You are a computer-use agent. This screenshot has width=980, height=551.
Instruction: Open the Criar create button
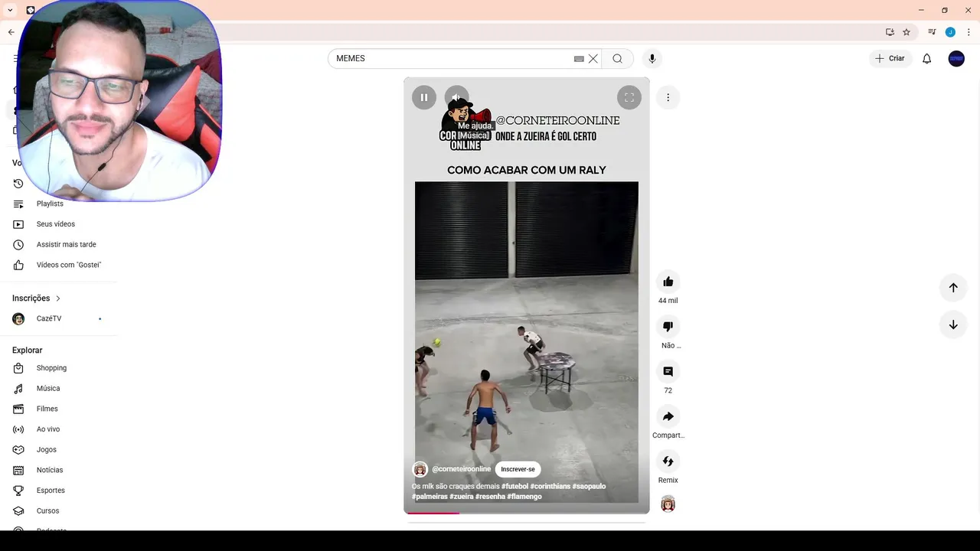coord(890,58)
